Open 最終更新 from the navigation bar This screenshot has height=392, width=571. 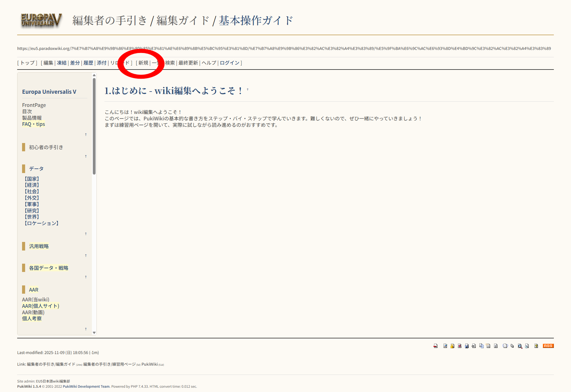[188, 63]
